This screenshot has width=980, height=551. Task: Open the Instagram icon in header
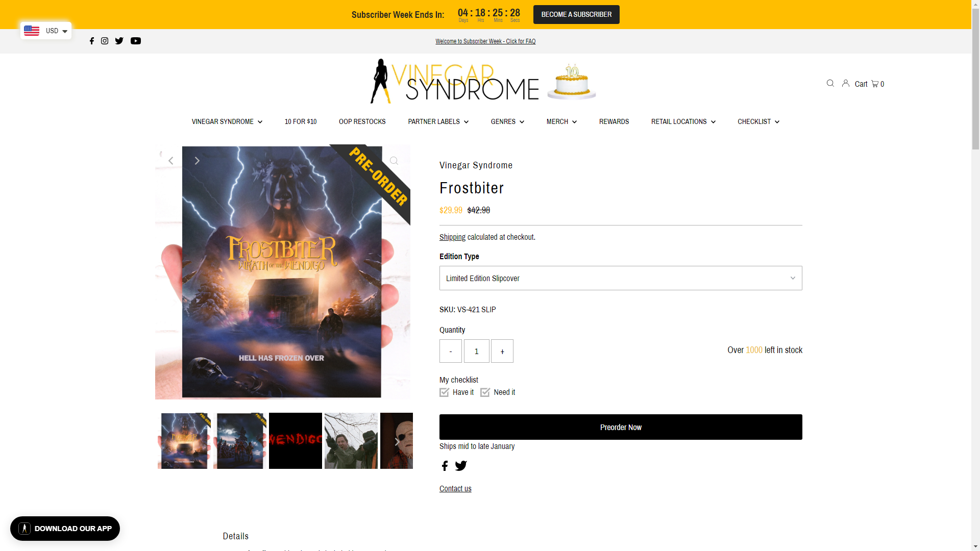point(105,41)
